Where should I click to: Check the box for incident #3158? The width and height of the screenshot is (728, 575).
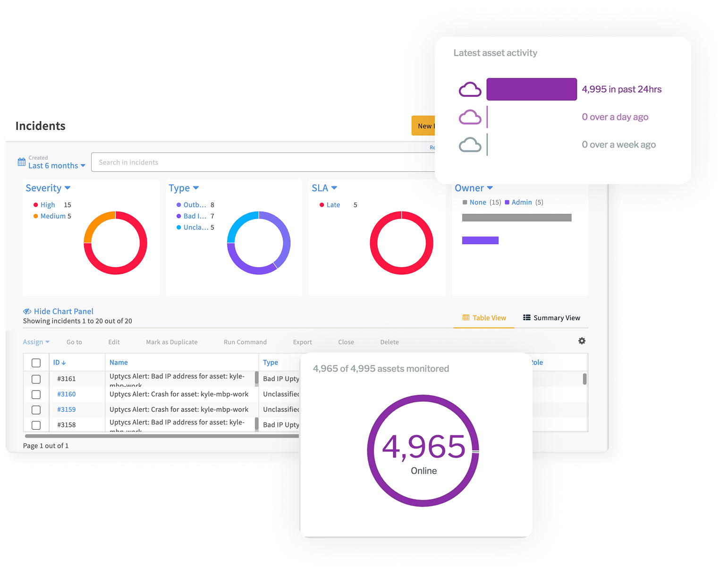(36, 425)
